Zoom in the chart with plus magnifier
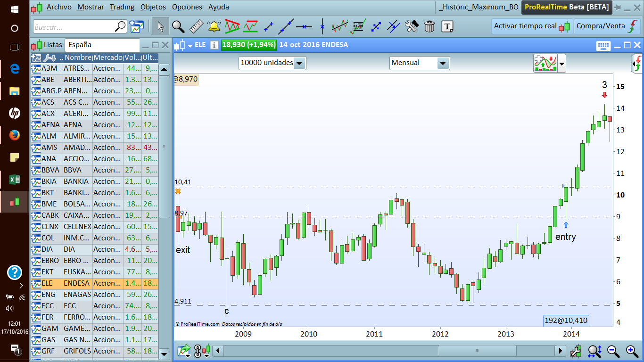The height and width of the screenshot is (362, 644). pos(632,351)
